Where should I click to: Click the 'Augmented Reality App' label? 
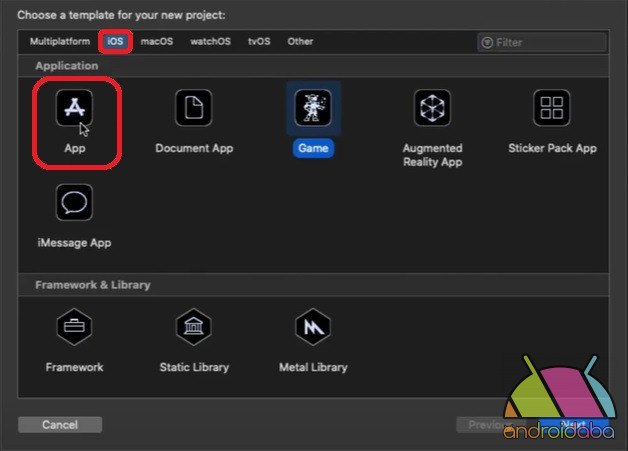(x=433, y=155)
